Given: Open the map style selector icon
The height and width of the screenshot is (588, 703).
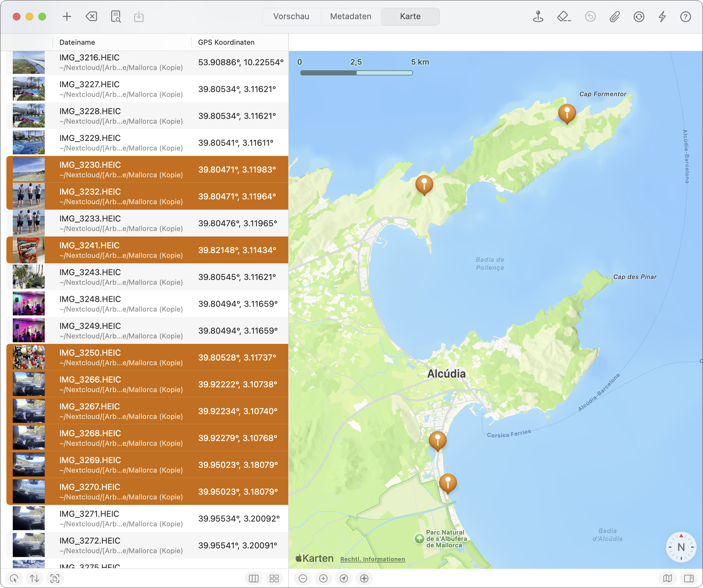Looking at the screenshot, I should pos(667,578).
